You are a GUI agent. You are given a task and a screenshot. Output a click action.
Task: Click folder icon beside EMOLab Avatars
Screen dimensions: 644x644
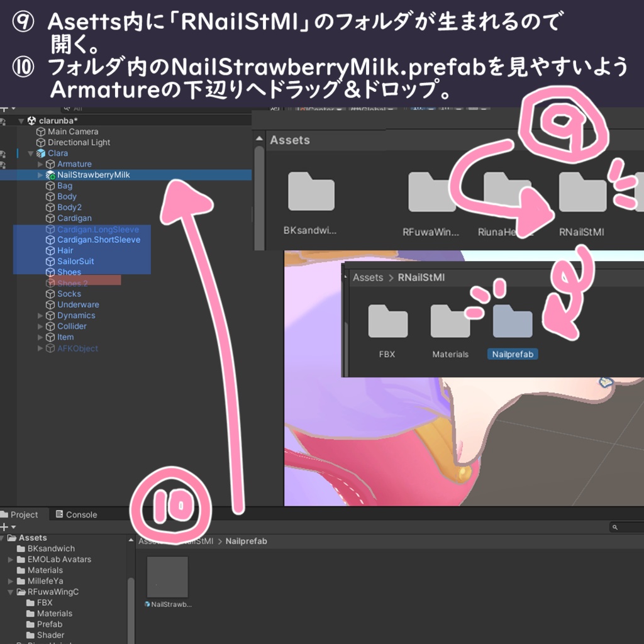[x=21, y=559]
